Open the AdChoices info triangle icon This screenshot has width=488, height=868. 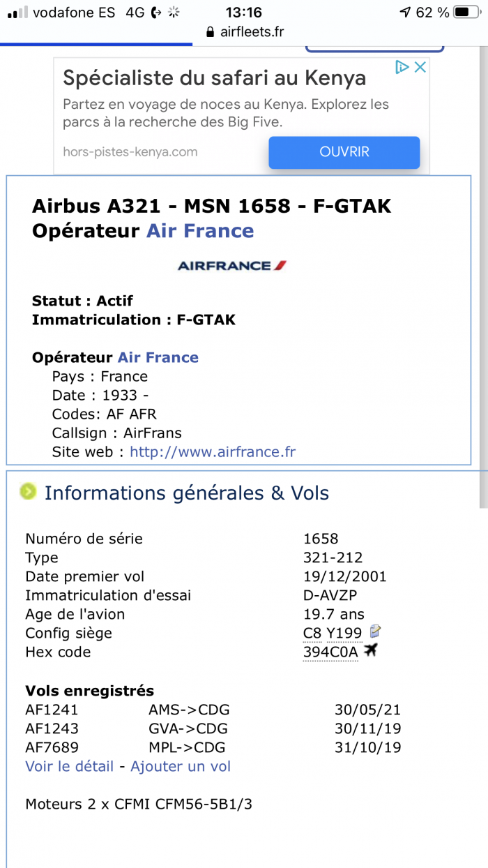[402, 67]
